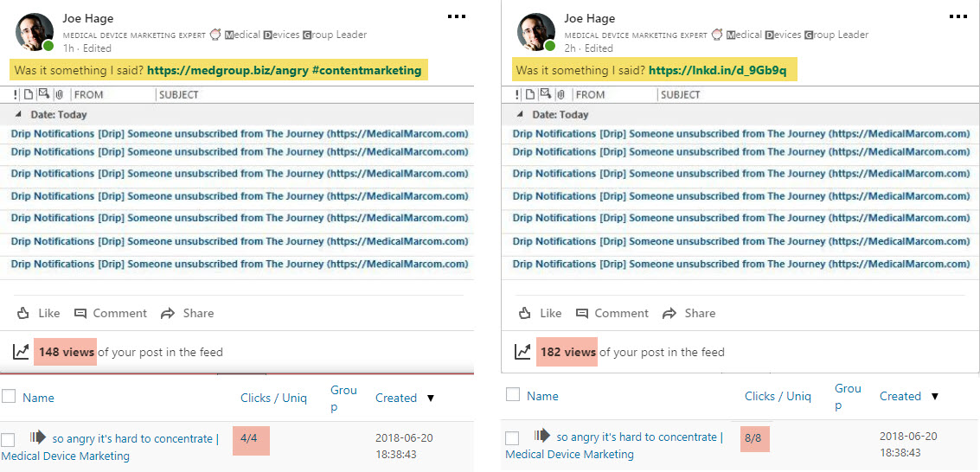
Task: Collapse the Date: Today group in left list
Action: point(18,115)
